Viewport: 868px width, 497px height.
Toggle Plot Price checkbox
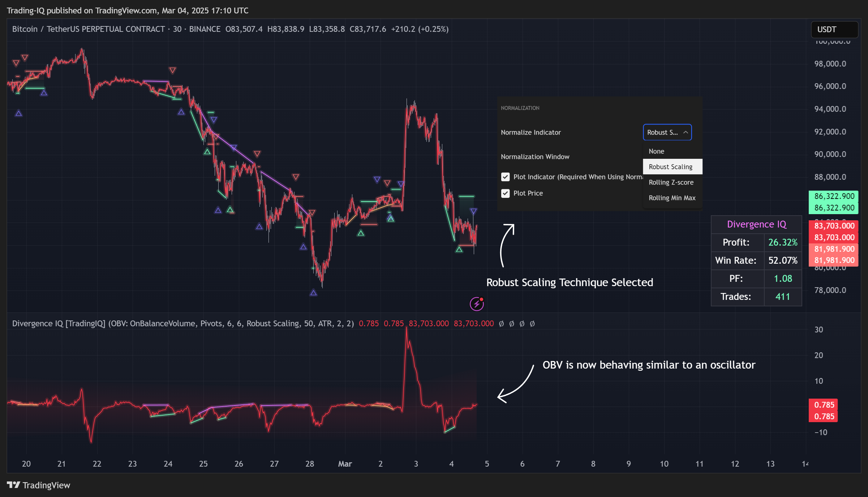click(505, 193)
